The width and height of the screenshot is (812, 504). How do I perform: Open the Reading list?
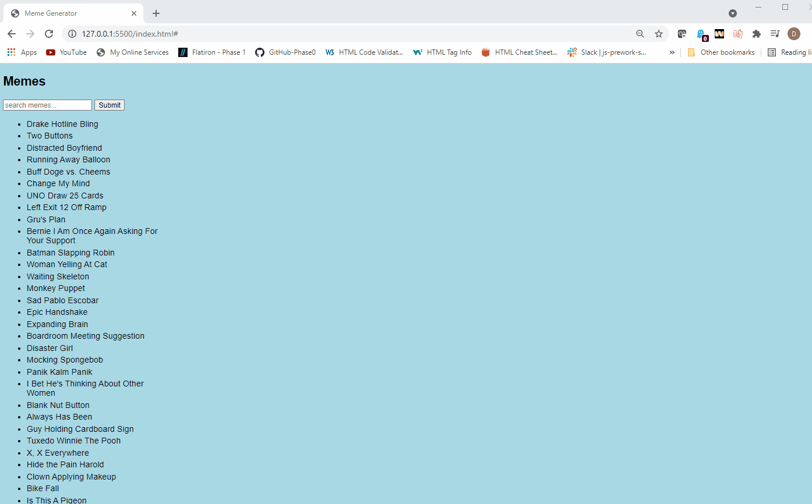click(x=790, y=52)
